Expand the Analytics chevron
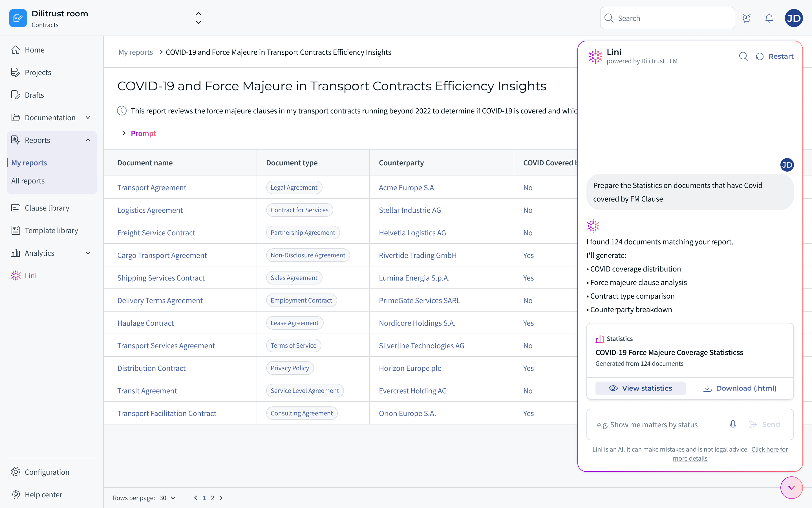Image resolution: width=812 pixels, height=508 pixels. [x=88, y=253]
